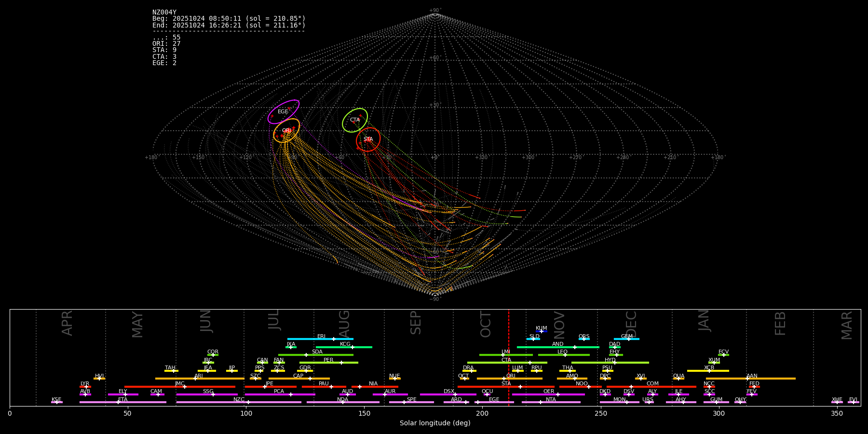Select the cyan ERI bar in the timeline

[x=320, y=339]
